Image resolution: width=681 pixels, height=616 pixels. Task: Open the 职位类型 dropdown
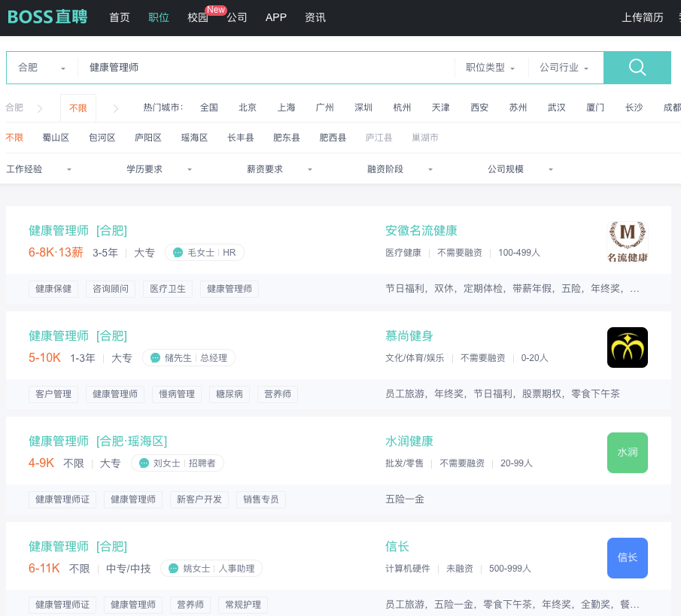[491, 68]
